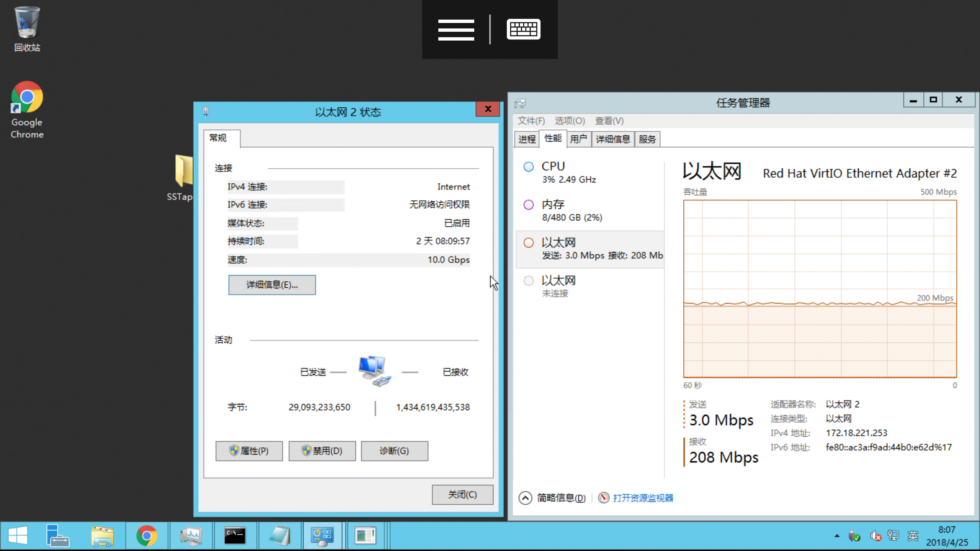Open File Explorer from the taskbar
The height and width of the screenshot is (551, 980).
pos(102,536)
